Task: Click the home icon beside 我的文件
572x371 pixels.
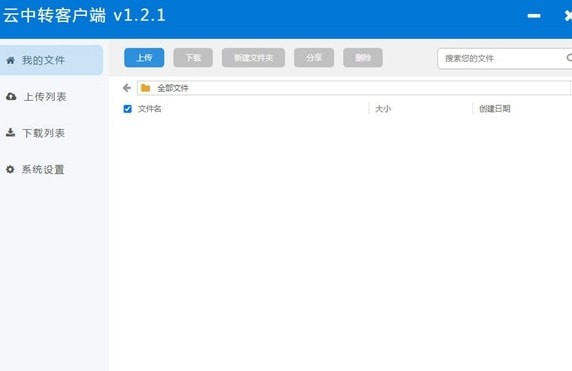Action: click(11, 60)
